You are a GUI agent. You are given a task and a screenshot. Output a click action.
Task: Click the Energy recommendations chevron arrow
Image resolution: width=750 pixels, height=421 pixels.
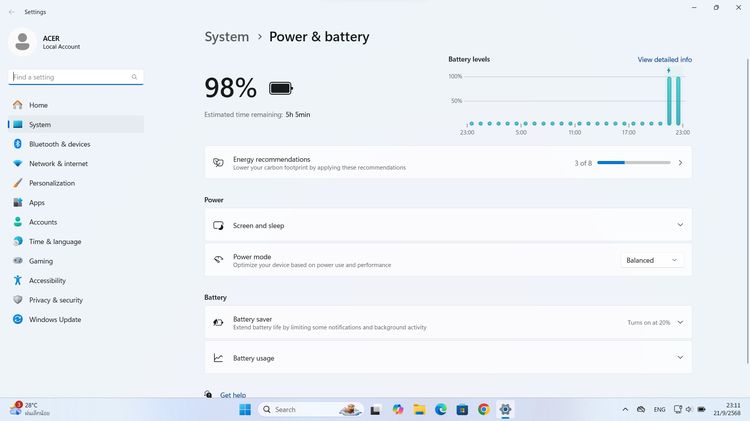680,163
